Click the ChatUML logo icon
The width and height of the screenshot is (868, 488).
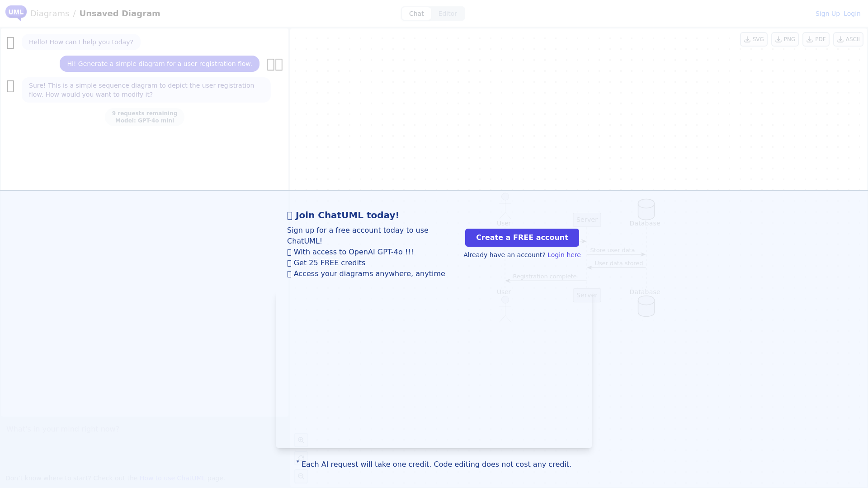[x=16, y=13]
